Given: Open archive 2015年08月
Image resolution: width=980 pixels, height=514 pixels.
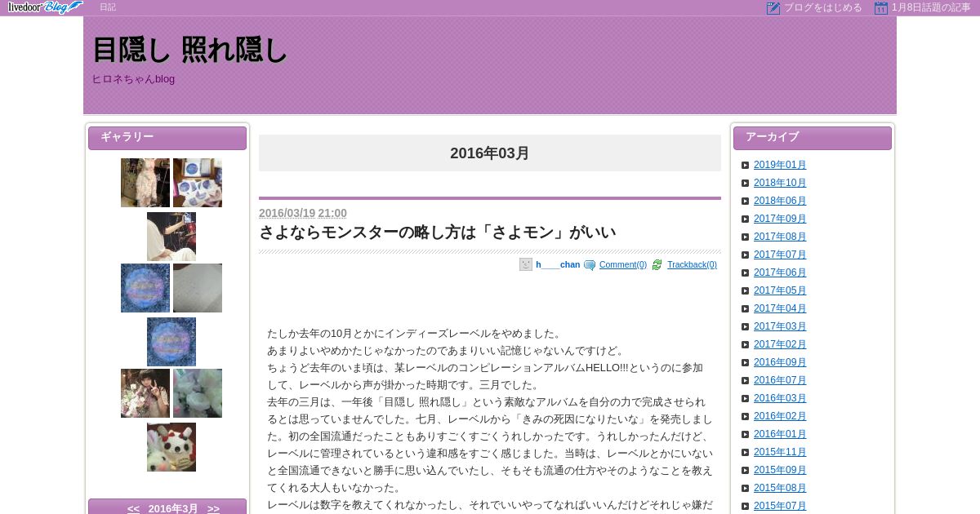Looking at the screenshot, I should coord(780,488).
